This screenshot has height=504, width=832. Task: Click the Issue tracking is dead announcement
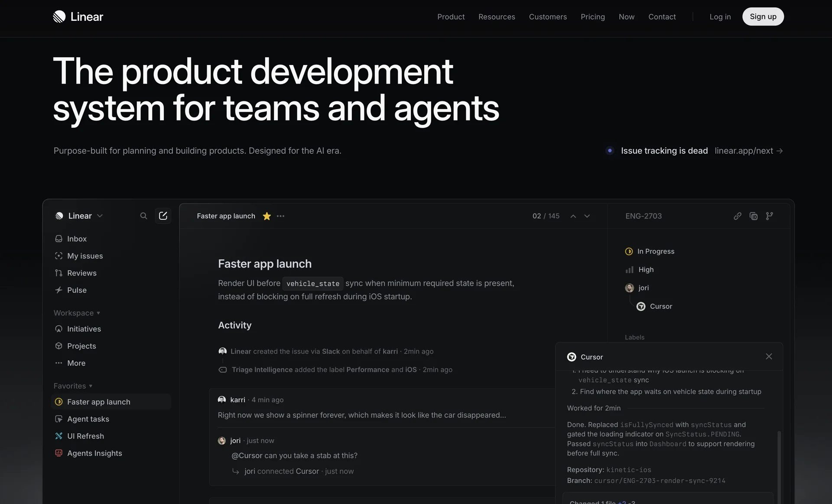pyautogui.click(x=664, y=151)
